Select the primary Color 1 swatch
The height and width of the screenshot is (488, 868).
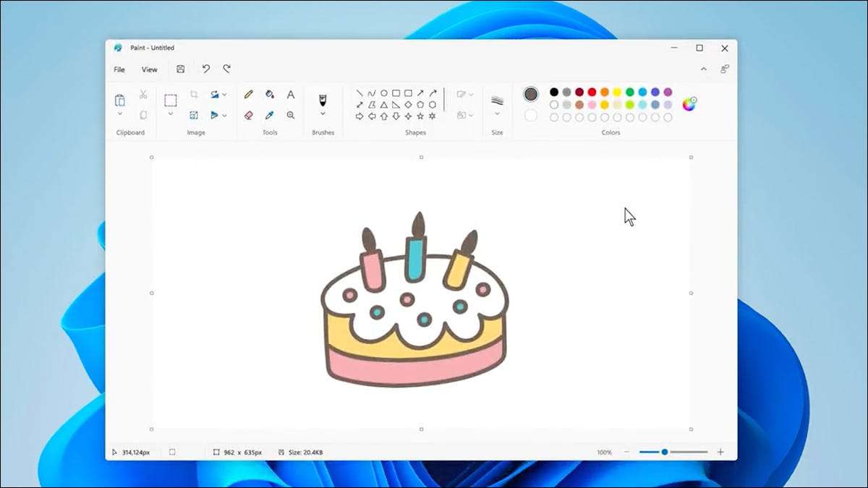[x=531, y=94]
